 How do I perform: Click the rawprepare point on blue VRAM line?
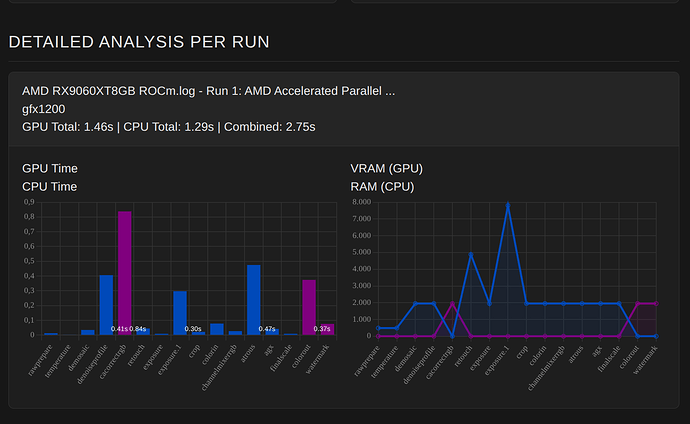point(378,328)
